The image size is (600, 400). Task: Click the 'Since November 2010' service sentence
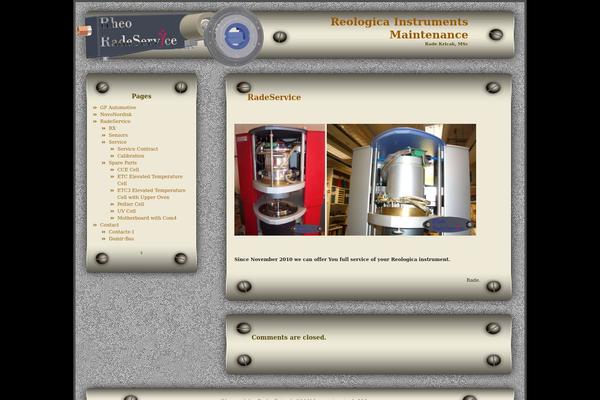coord(342,259)
